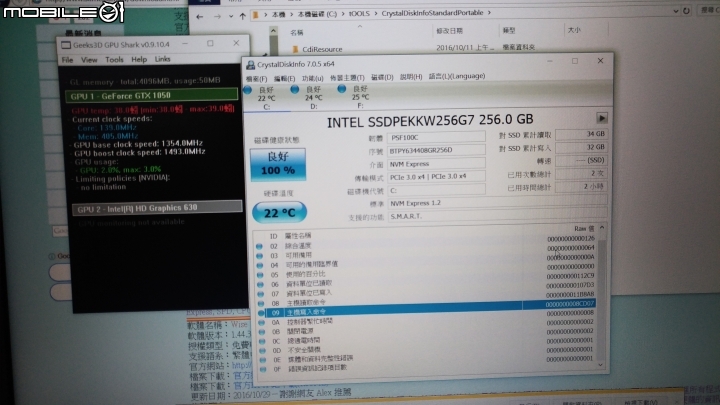The height and width of the screenshot is (405, 720).
Task: Click raw value 00000000112C9 of row 05
Action: point(570,276)
